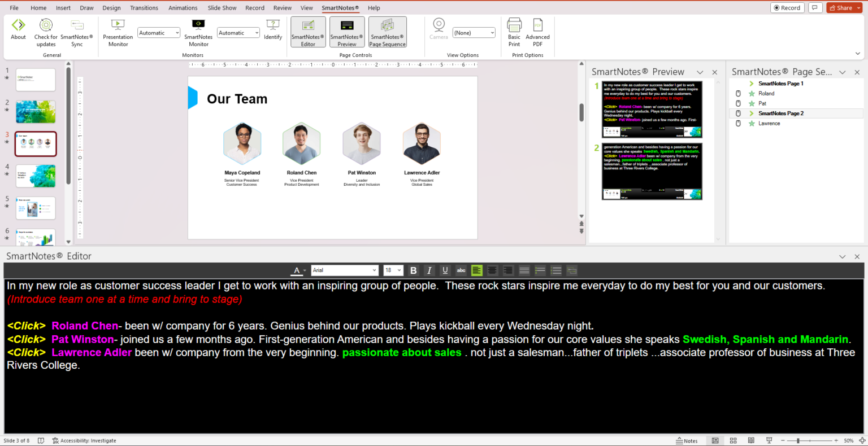Screen dimensions: 868x446
Task: Center align text in editor toolbar
Action: coord(492,270)
